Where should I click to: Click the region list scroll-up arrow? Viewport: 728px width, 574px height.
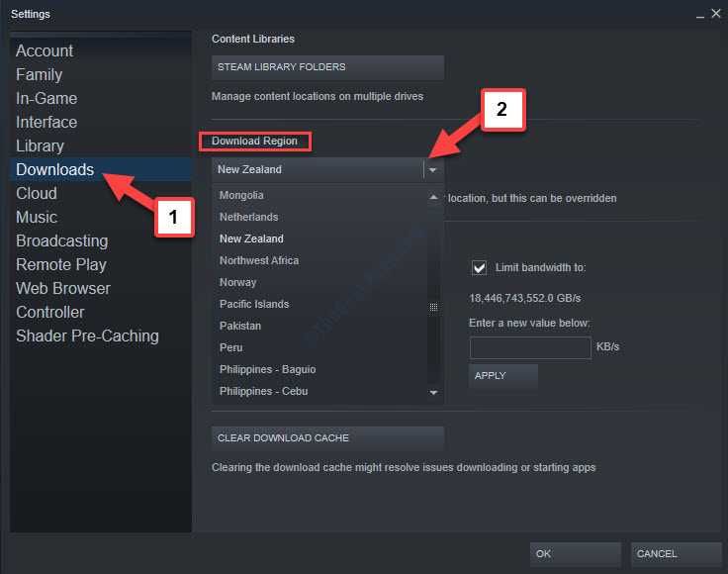pyautogui.click(x=433, y=197)
